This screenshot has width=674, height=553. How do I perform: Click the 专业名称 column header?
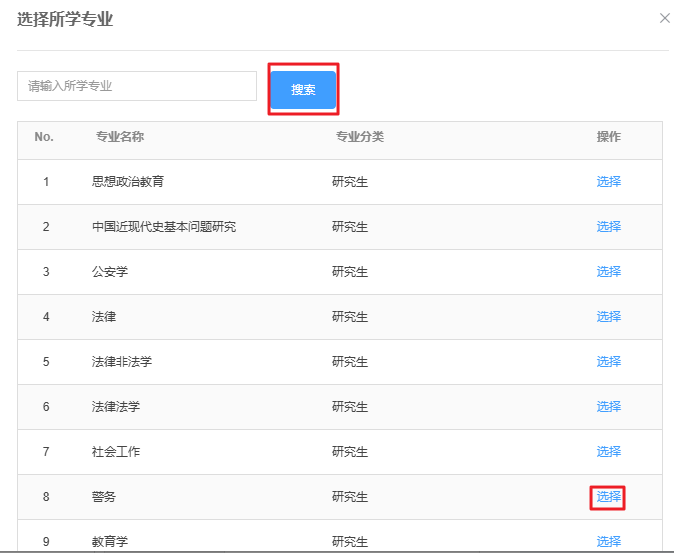click(x=120, y=137)
